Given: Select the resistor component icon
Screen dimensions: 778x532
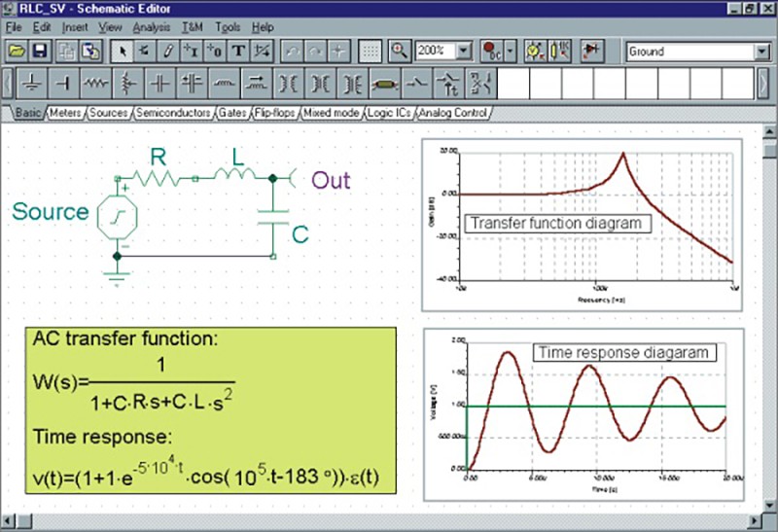Looking at the screenshot, I should (x=95, y=84).
